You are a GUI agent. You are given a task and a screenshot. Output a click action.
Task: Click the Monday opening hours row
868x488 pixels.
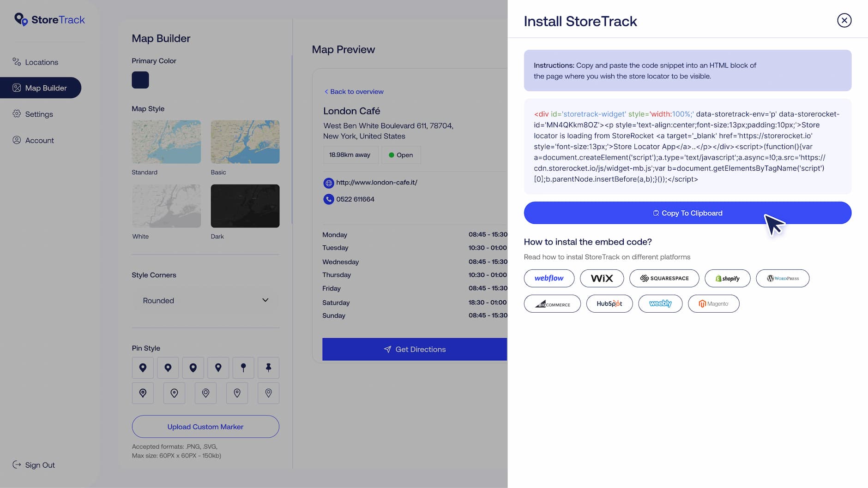pyautogui.click(x=415, y=234)
